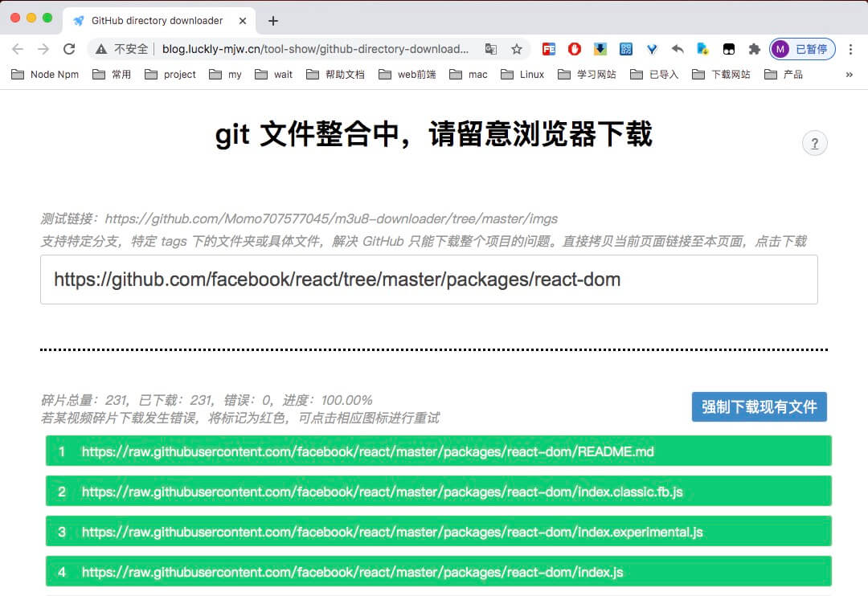Open the mac bookmarks folder
The image size is (868, 596).
pyautogui.click(x=469, y=74)
